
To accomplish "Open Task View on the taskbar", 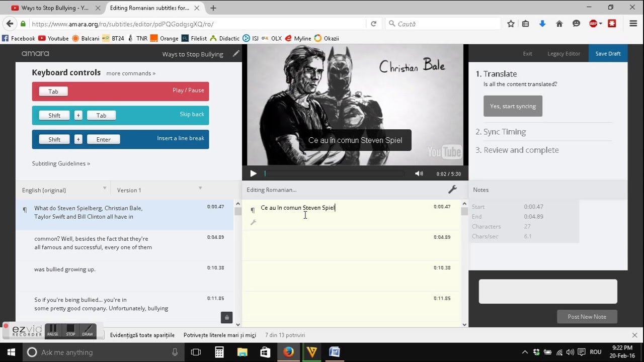I will [196, 352].
